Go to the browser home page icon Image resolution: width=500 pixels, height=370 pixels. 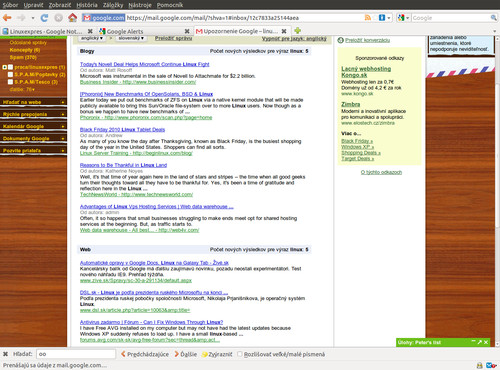72,18
